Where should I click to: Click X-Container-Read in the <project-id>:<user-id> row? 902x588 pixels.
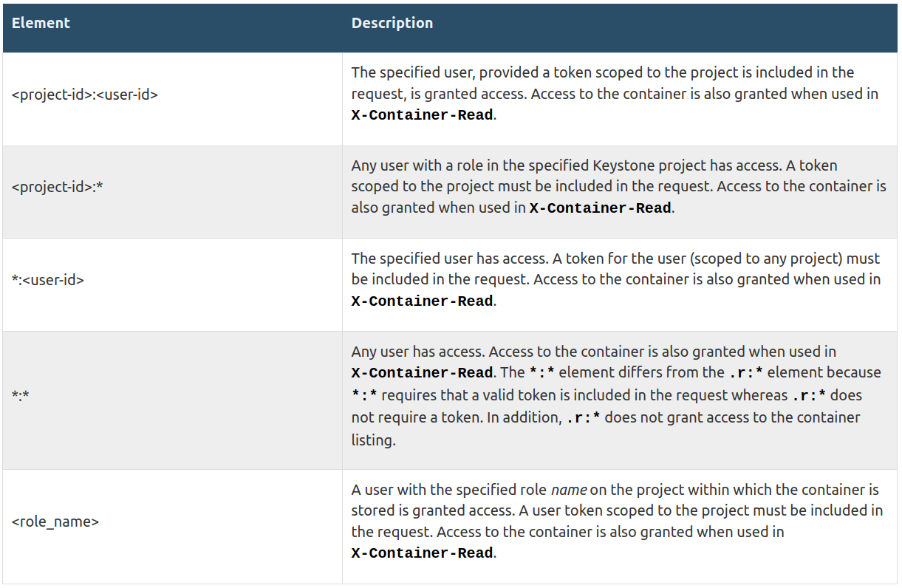pos(422,115)
